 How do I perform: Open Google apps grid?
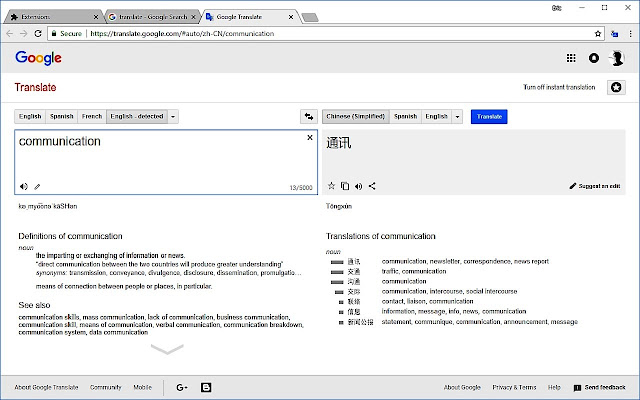(x=571, y=58)
